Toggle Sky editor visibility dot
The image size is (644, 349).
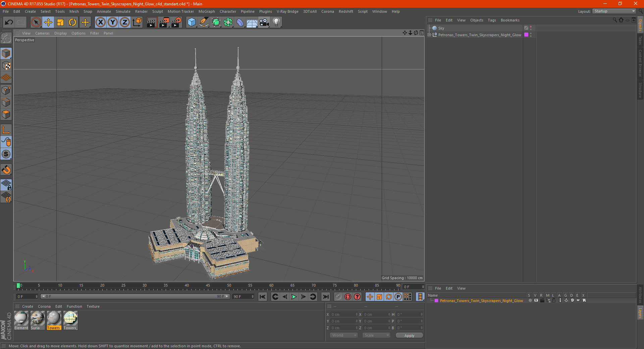(x=531, y=27)
